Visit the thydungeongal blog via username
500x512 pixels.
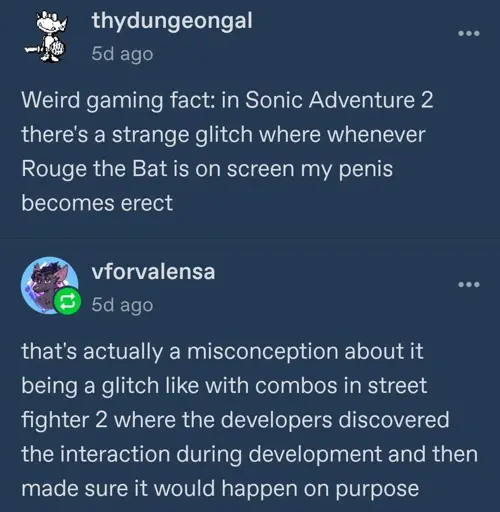[172, 21]
